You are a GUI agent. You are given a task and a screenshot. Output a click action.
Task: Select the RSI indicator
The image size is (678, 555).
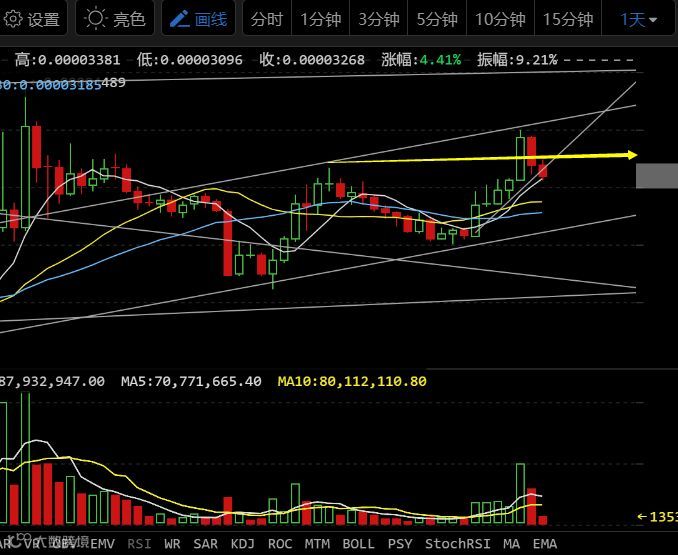point(140,543)
